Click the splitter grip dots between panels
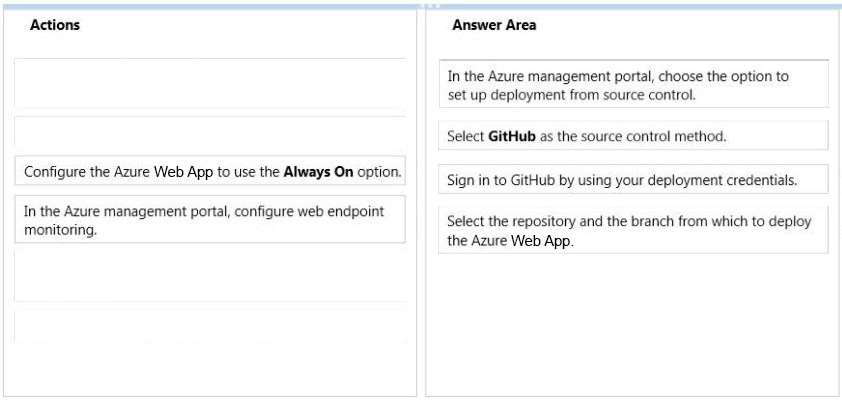The width and height of the screenshot is (842, 400). pos(432,6)
